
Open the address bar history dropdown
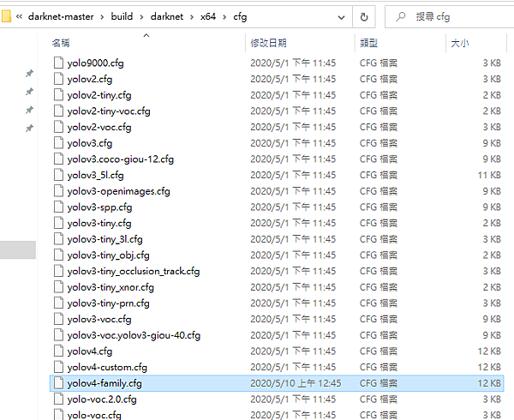[341, 17]
